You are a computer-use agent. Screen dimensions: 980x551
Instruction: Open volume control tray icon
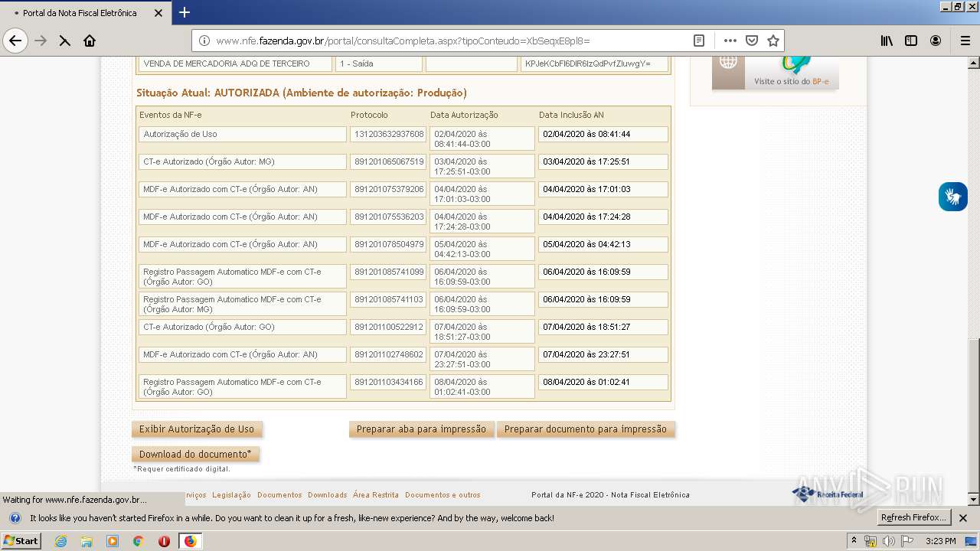pyautogui.click(x=888, y=541)
